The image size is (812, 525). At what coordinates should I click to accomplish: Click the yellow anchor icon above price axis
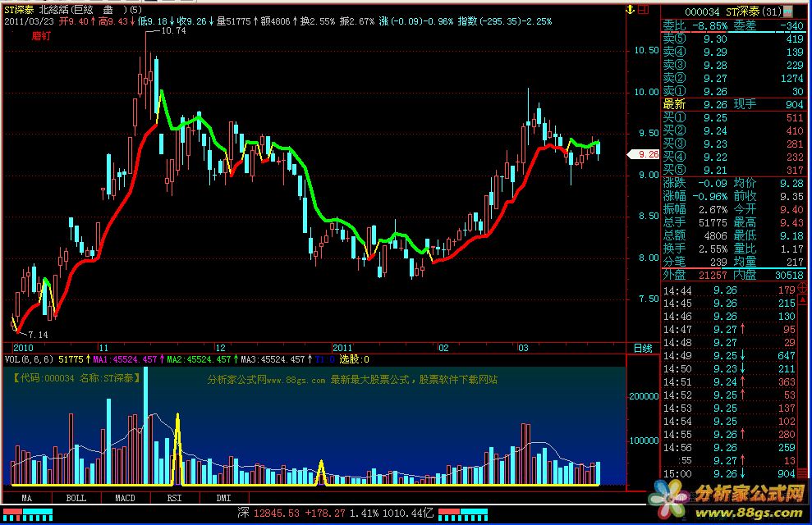click(631, 9)
